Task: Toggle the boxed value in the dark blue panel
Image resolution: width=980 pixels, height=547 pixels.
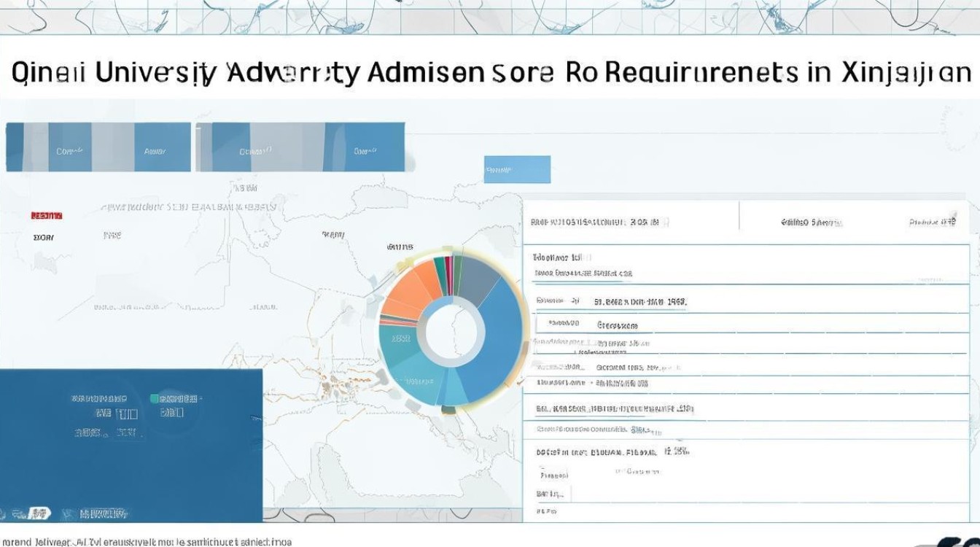Action: tap(127, 414)
